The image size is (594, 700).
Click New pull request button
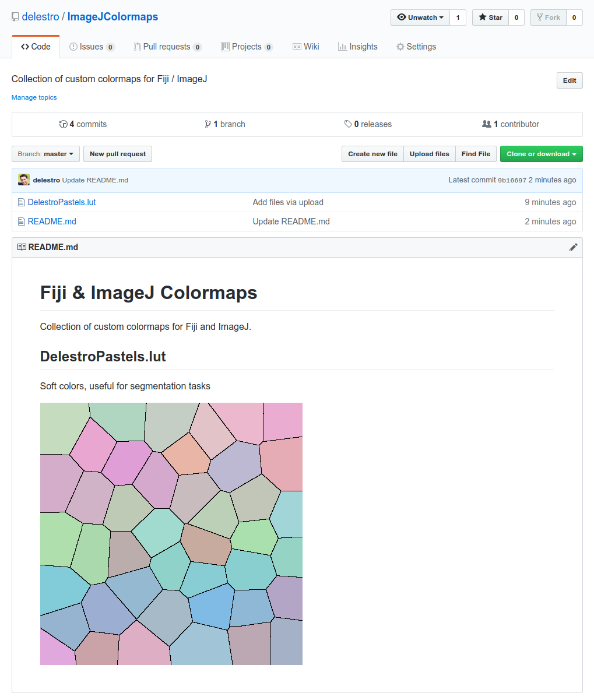[118, 154]
